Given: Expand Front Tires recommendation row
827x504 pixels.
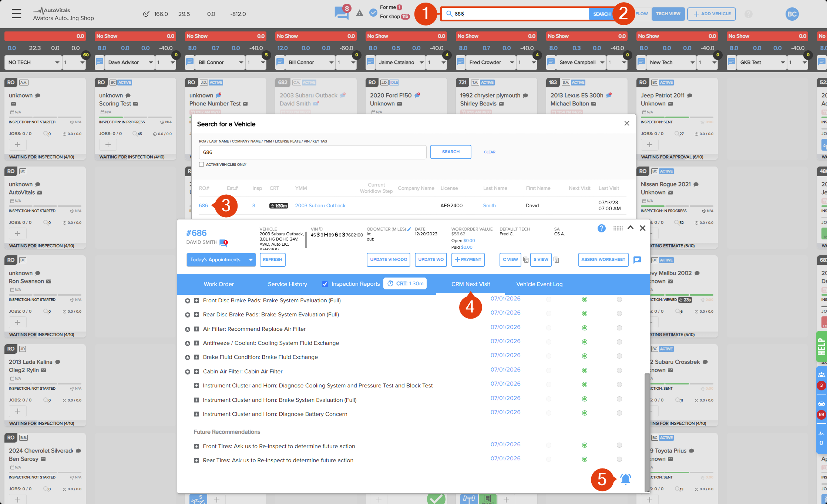Looking at the screenshot, I should 196,447.
